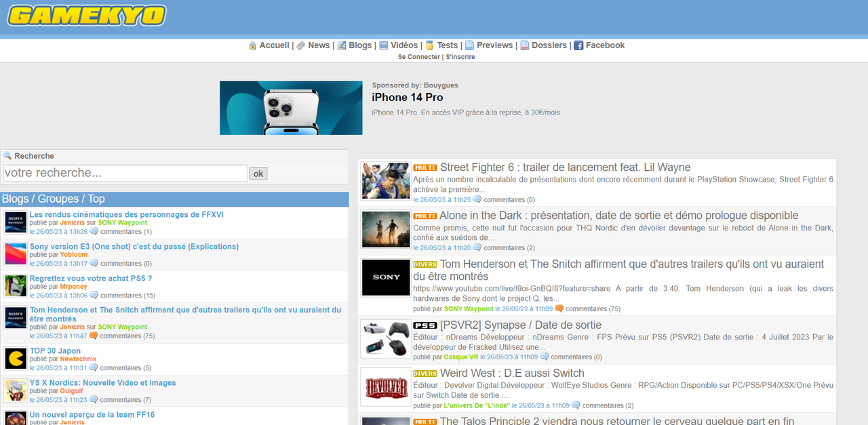Image resolution: width=868 pixels, height=425 pixels.
Task: Click the Blogs icon in the nav bar
Action: [342, 45]
